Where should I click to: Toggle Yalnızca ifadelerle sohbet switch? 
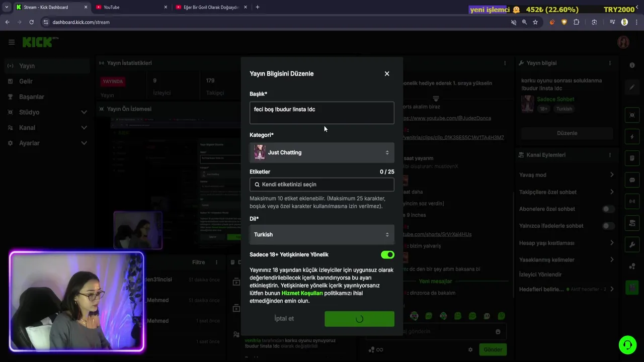point(608,226)
